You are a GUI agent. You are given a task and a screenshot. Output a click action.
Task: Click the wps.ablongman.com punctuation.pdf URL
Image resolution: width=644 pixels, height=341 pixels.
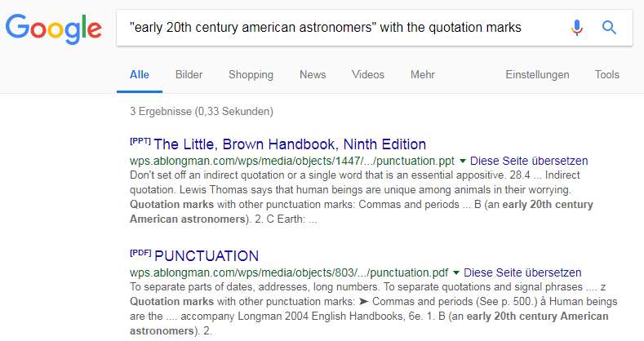[x=289, y=273]
